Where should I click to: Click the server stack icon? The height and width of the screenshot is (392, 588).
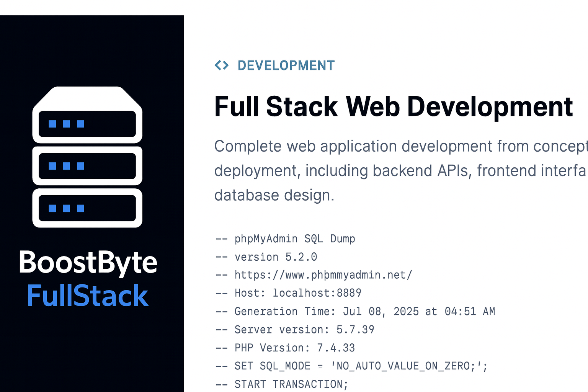click(x=87, y=157)
